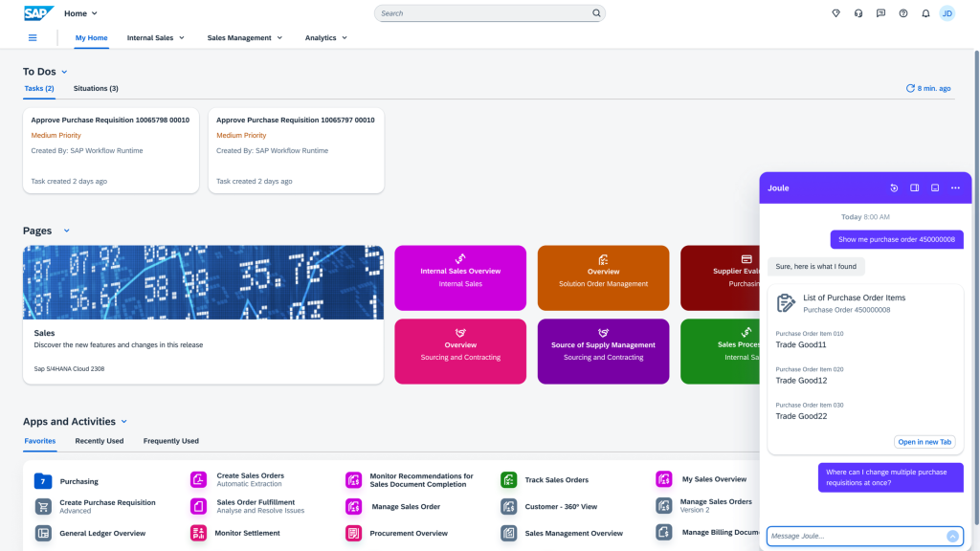Open the Purchasing app tile icon
The height and width of the screenshot is (551, 980).
[43, 481]
